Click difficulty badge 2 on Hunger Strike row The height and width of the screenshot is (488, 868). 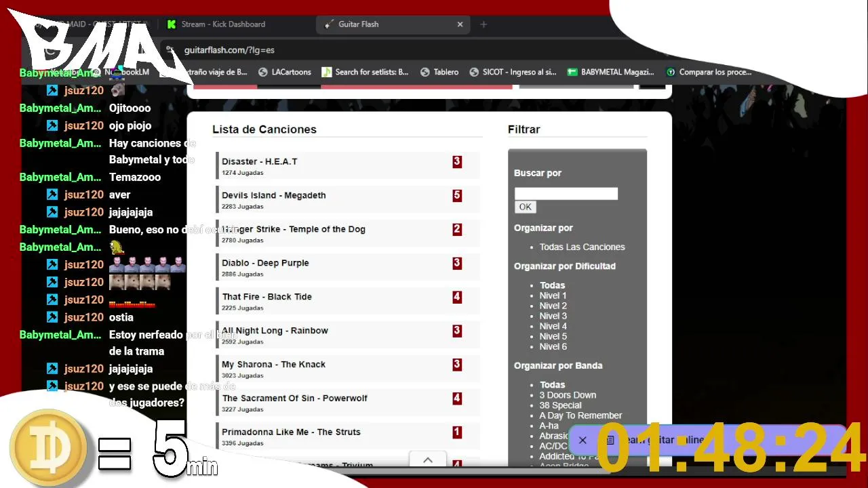[x=457, y=229]
